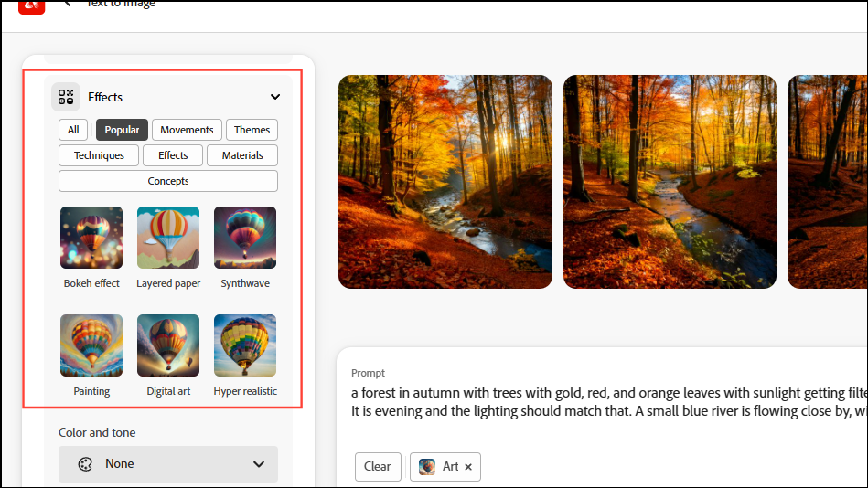Open the first generated forest image
This screenshot has width=868, height=488.
coord(445,182)
